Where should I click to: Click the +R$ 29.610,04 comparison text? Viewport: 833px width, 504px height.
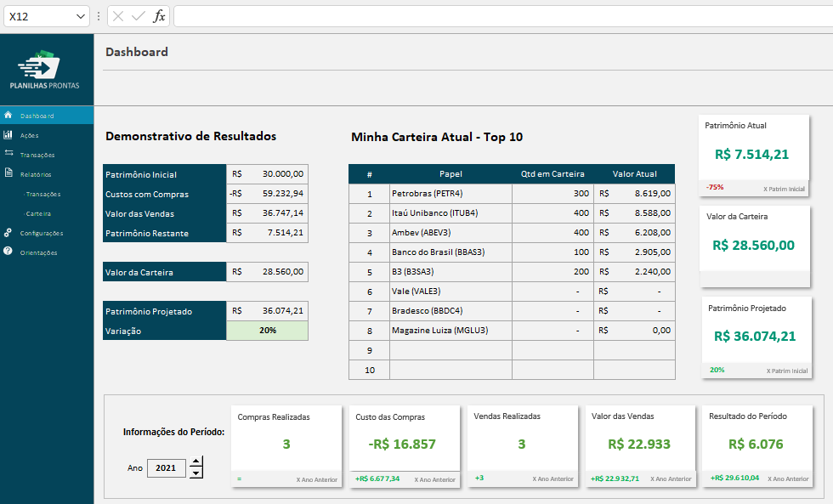pyautogui.click(x=734, y=478)
